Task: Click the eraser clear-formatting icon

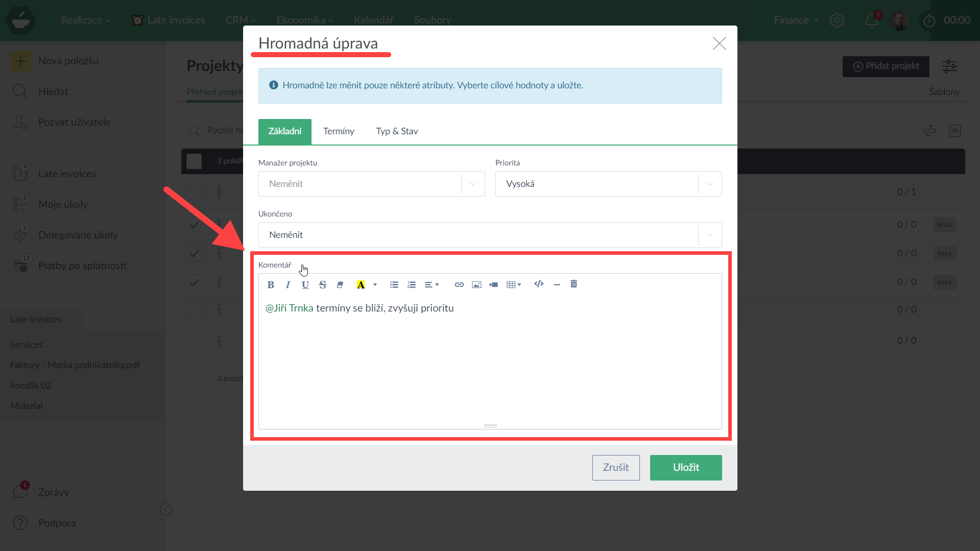Action: [340, 284]
